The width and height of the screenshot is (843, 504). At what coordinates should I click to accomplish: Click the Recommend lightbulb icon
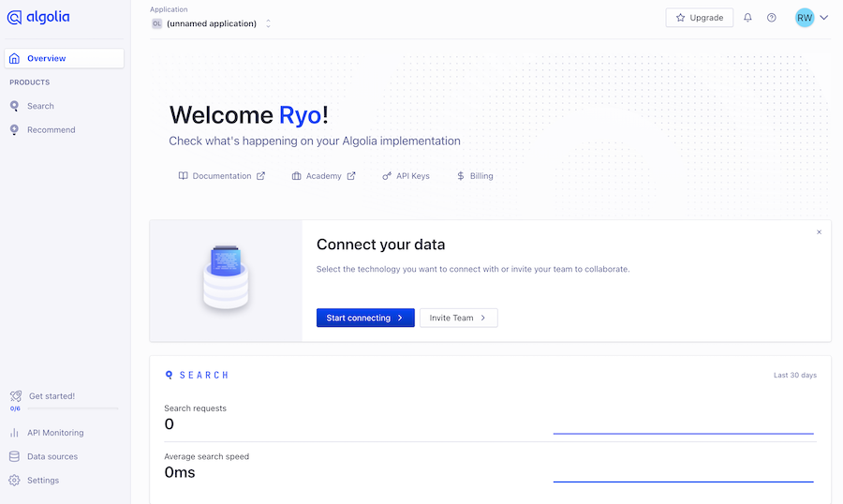[14, 129]
